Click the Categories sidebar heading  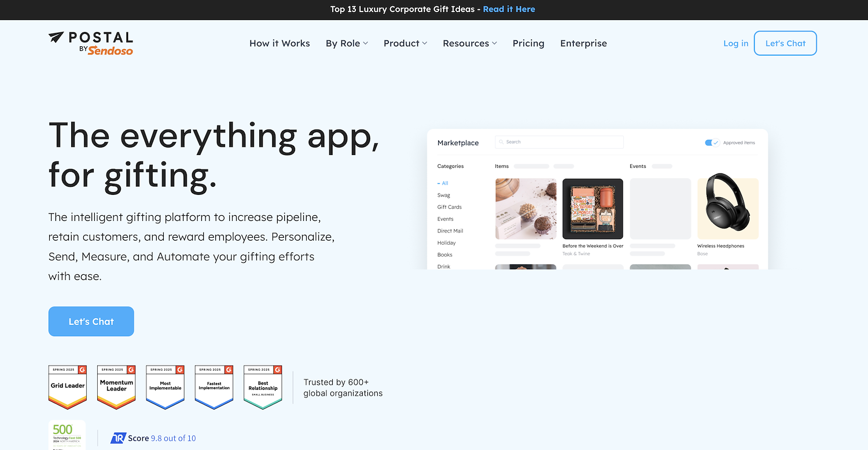point(451,166)
